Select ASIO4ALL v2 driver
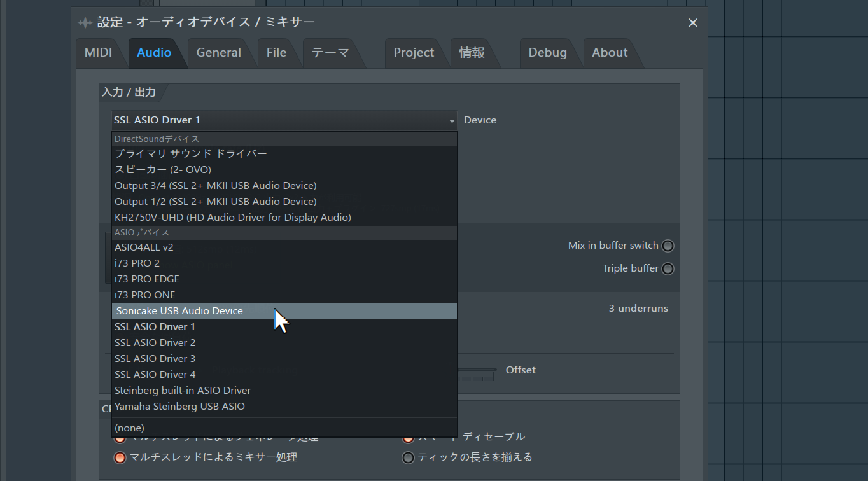The height and width of the screenshot is (481, 868). (284, 247)
